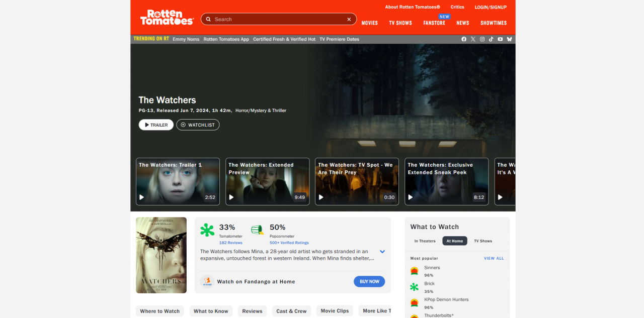644x318 pixels.
Task: Click The Watchers movie poster
Action: point(161,255)
